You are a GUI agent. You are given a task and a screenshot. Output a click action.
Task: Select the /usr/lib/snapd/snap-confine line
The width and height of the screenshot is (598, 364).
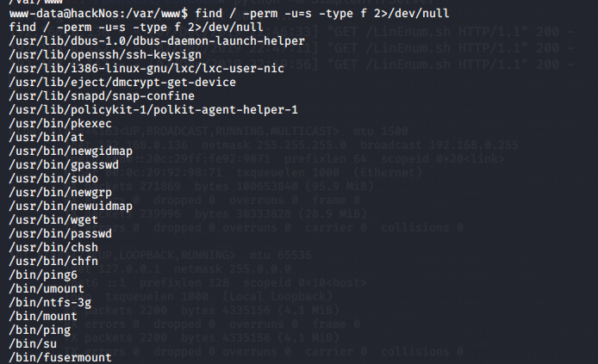(x=102, y=96)
